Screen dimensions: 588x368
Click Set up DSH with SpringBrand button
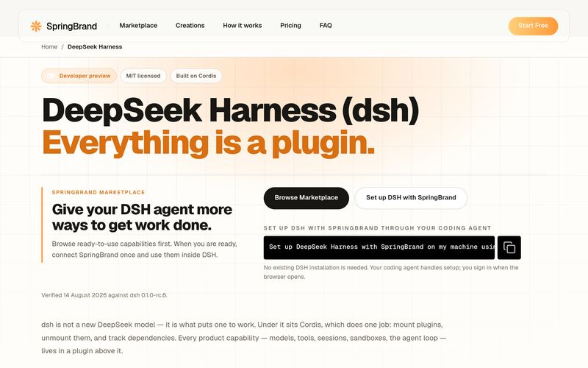[x=411, y=198]
